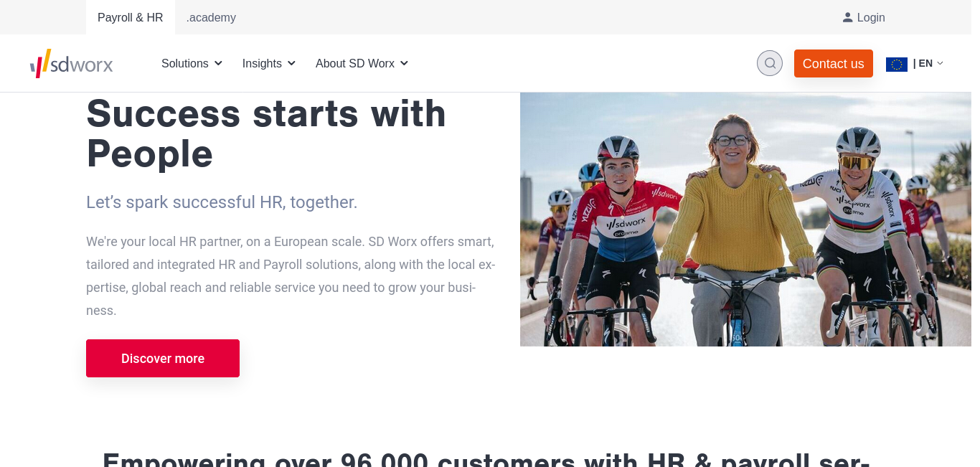Click the language chevron next to EN
Screen dimensions: 980x467
click(940, 63)
